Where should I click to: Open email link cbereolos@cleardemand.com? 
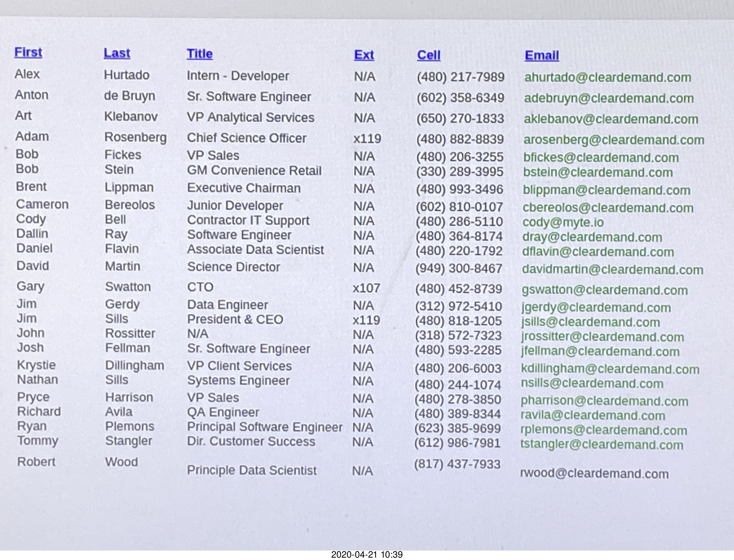pyautogui.click(x=608, y=208)
